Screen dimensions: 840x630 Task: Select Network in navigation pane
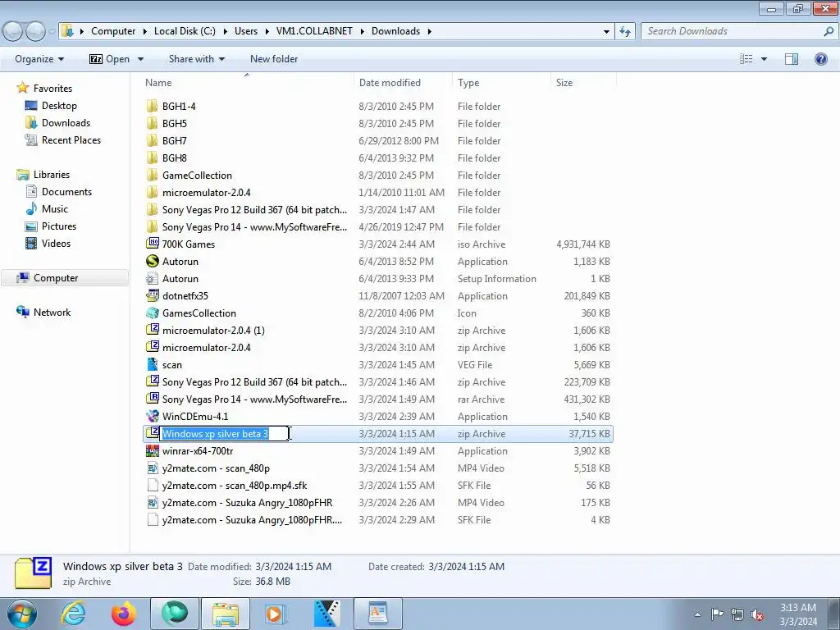(52, 313)
